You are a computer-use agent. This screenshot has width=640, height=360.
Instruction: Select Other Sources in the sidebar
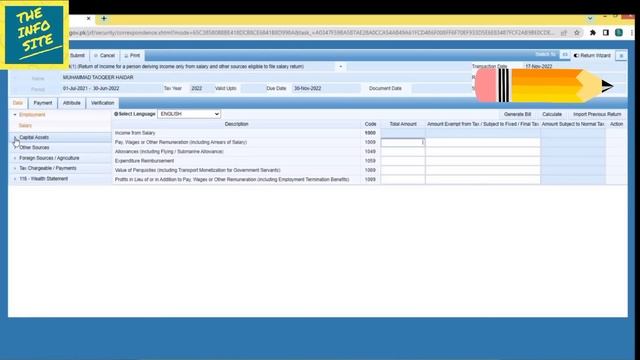[x=34, y=147]
